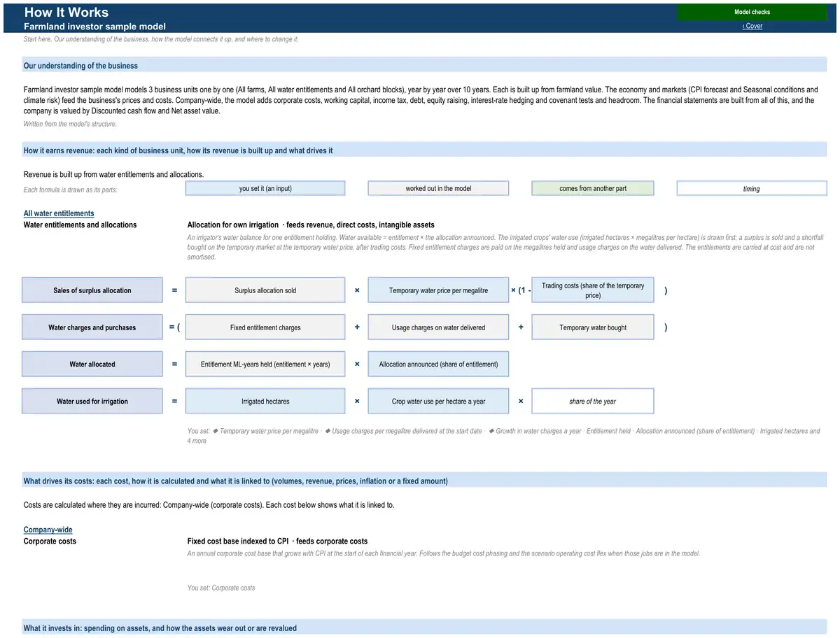The image size is (840, 638).
Task: Select 'Water entitlements and allocations' label
Action: tap(80, 225)
